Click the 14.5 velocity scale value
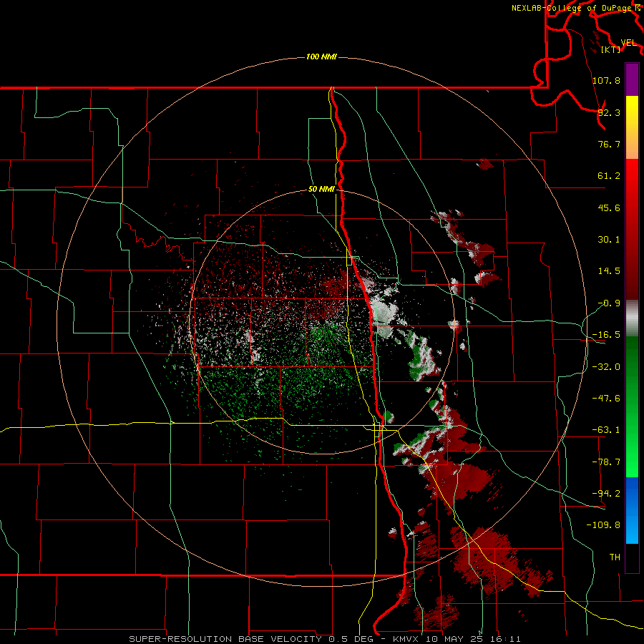 pyautogui.click(x=609, y=271)
